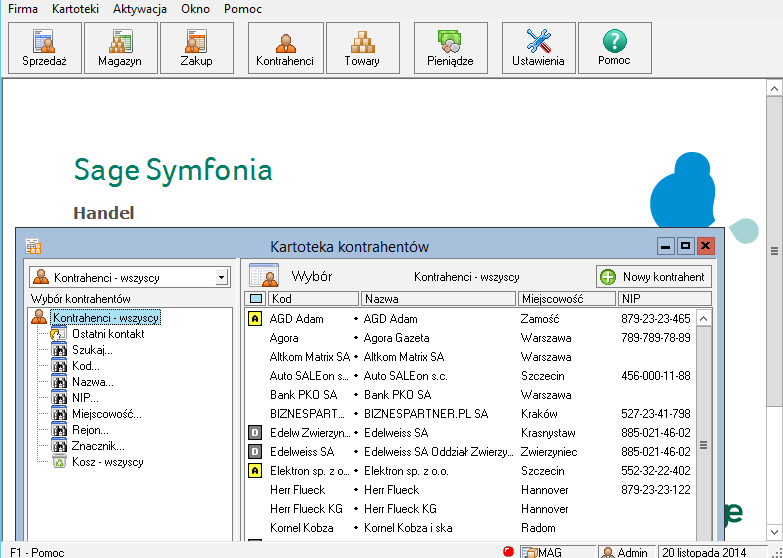The height and width of the screenshot is (558, 783).
Task: Sort by the Nazwa column header
Action: 438,299
